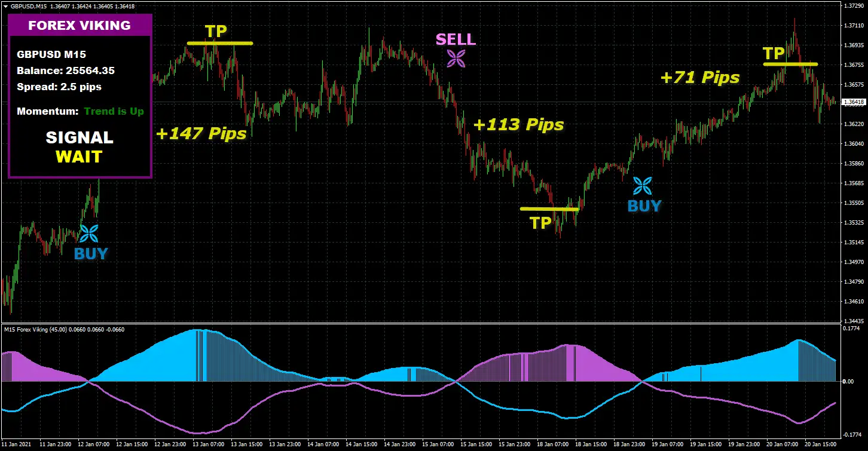The image size is (868, 451).
Task: Click the +71 Pips label
Action: coord(700,77)
